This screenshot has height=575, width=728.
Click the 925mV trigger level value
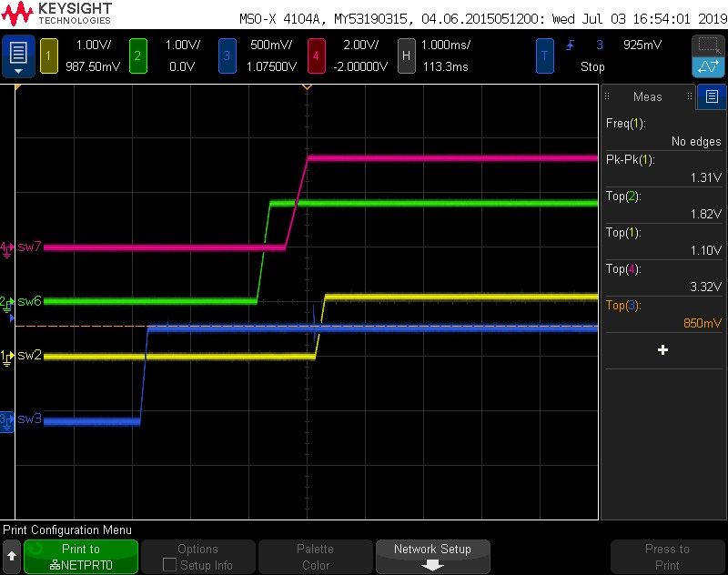(x=642, y=45)
